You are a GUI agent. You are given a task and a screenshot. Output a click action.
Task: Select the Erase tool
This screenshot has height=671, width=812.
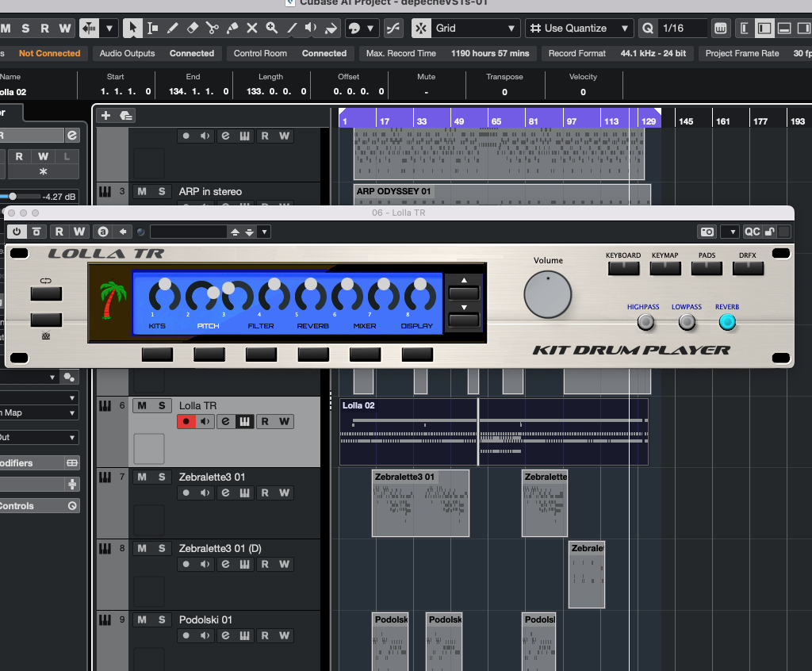click(193, 28)
